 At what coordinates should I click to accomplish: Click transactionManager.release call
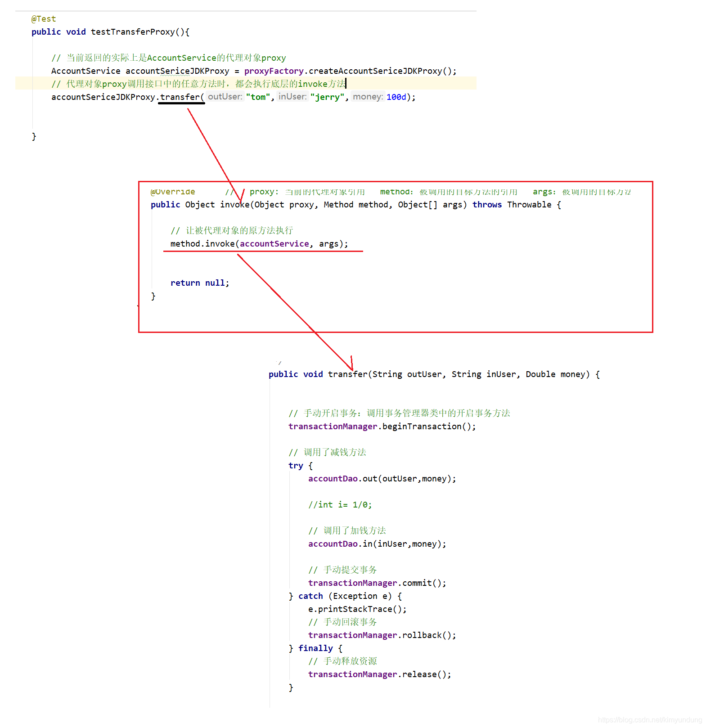[379, 674]
